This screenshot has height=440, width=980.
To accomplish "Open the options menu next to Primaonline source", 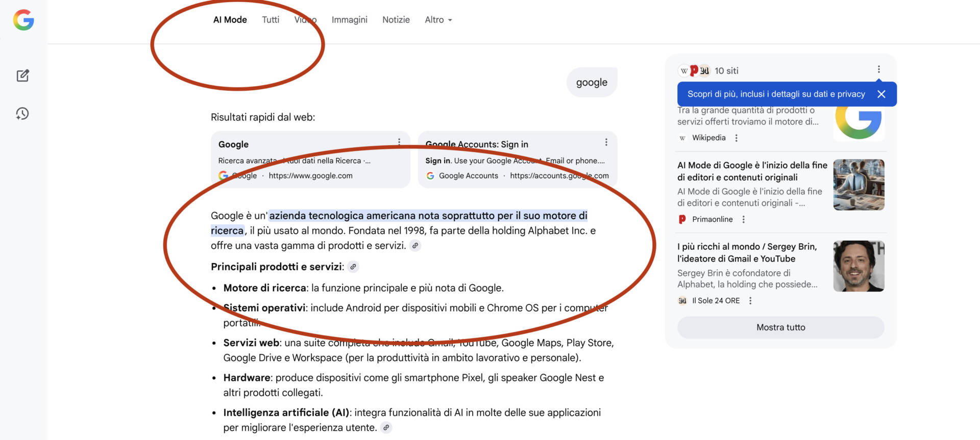I will (743, 219).
